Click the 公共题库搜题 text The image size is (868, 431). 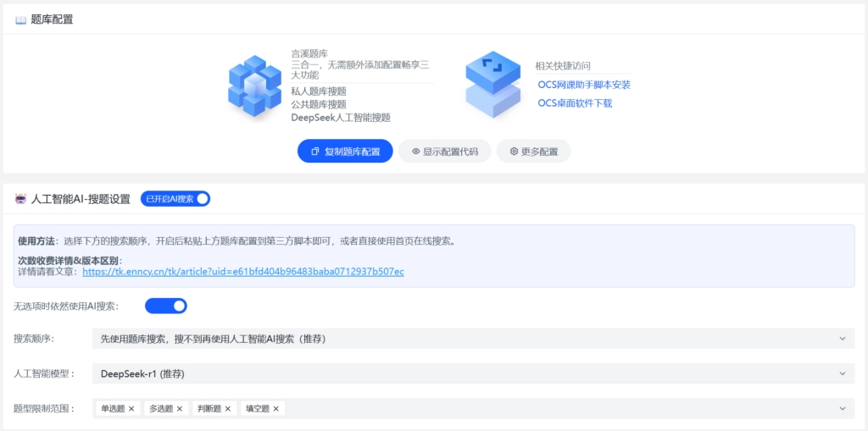319,104
